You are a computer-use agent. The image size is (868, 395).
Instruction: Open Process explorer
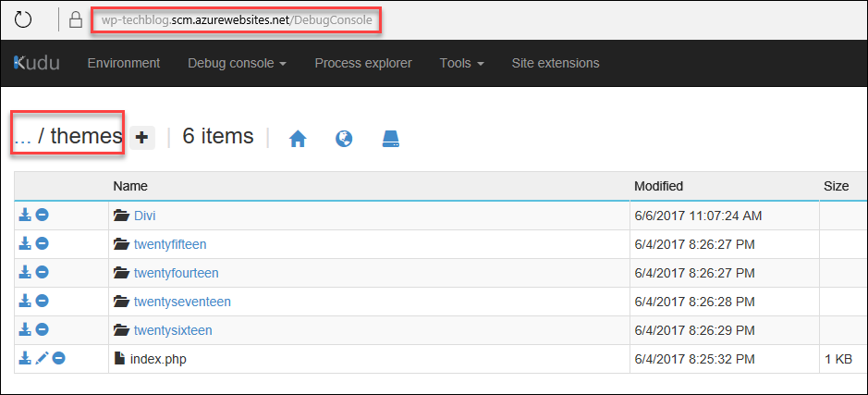(363, 63)
